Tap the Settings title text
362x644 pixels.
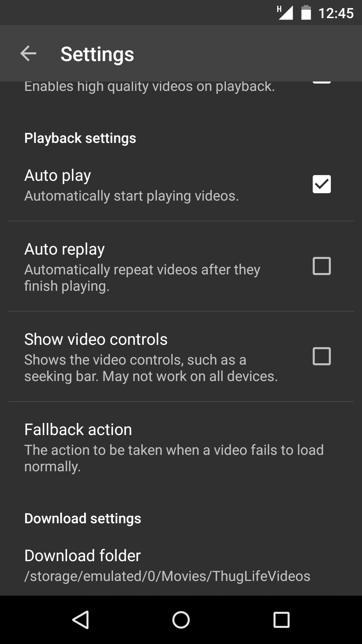pos(97,54)
